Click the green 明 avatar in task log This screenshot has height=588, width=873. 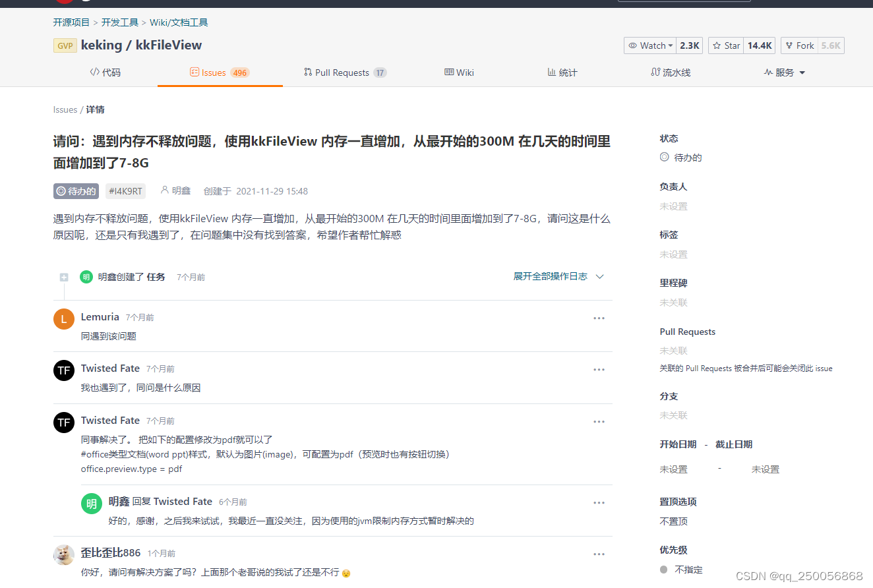[86, 277]
